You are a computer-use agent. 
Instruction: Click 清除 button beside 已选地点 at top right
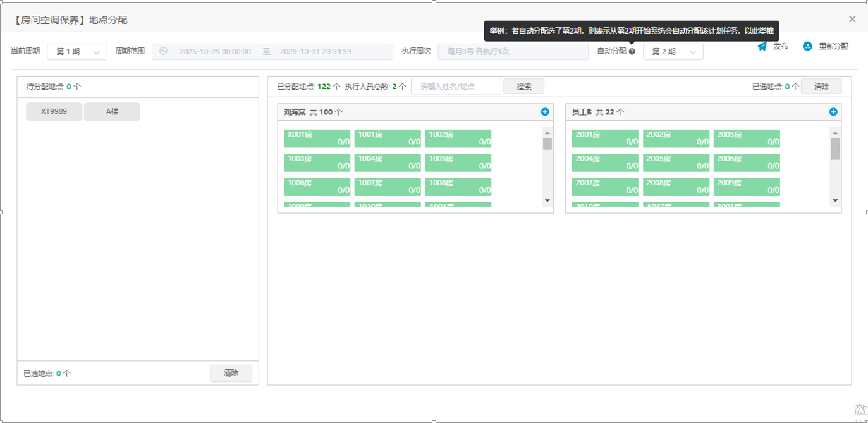(821, 87)
